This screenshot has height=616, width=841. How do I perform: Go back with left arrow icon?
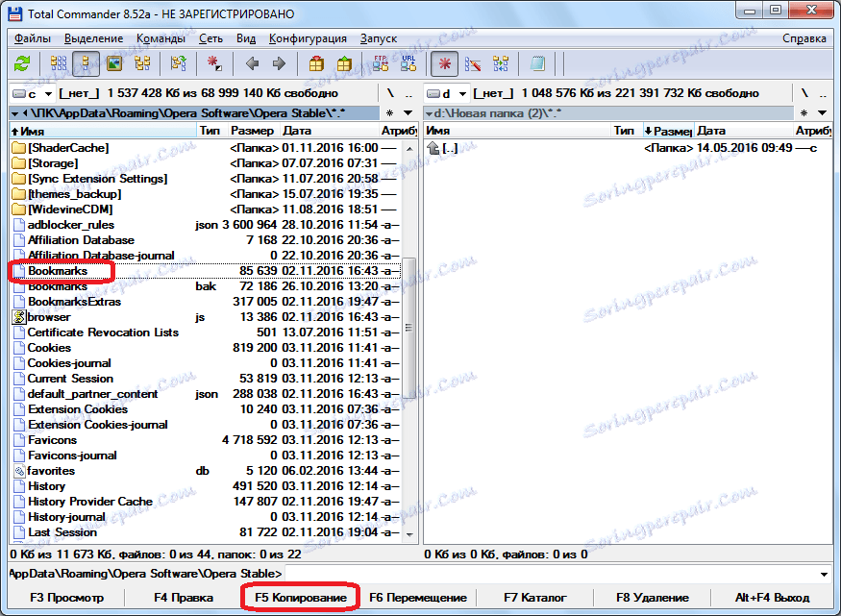point(252,64)
